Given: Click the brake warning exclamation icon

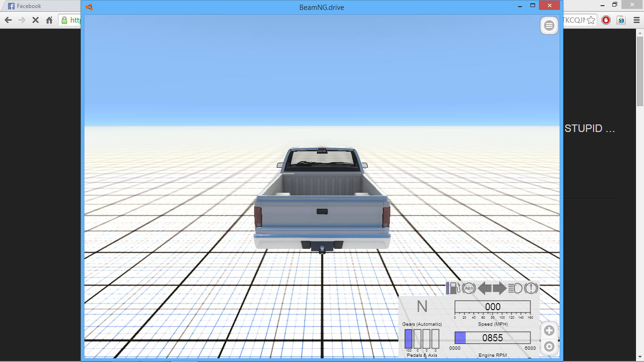Looking at the screenshot, I should coord(531,288).
